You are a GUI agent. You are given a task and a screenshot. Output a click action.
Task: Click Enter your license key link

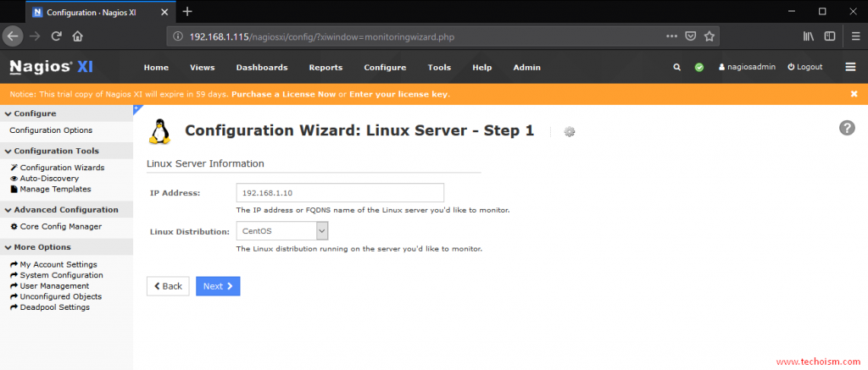tap(399, 94)
